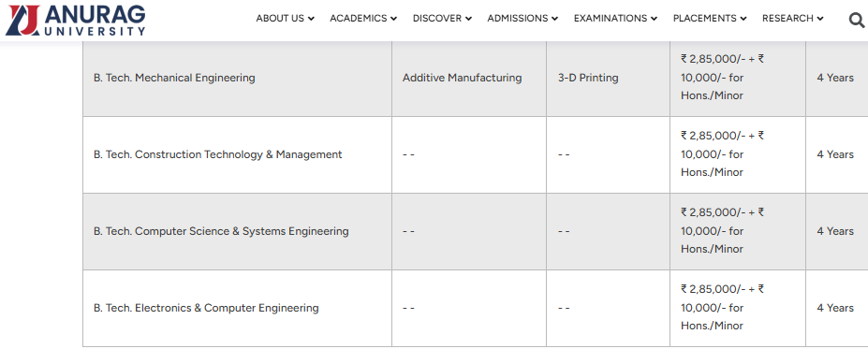The image size is (868, 349).
Task: Click the About Us chevron arrow
Action: 311,19
